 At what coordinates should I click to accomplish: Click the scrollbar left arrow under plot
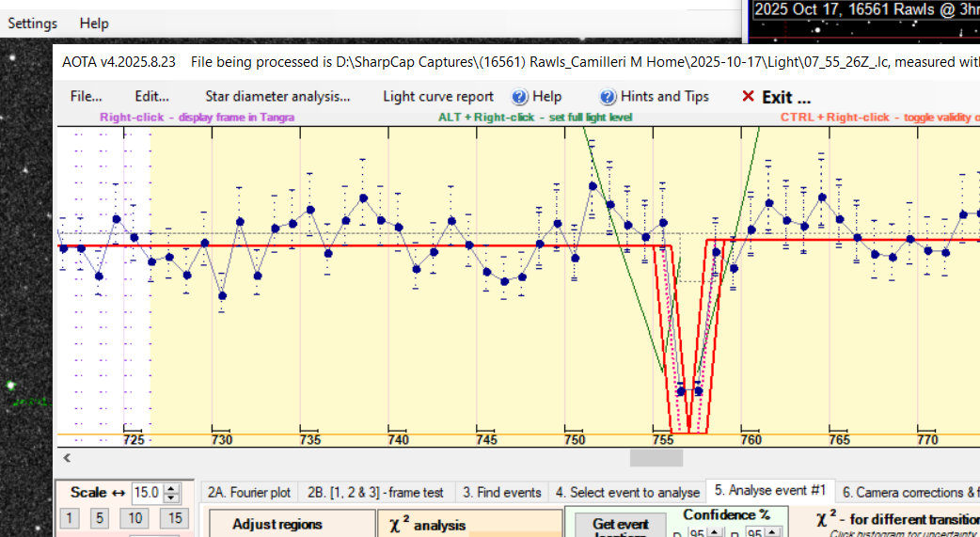pyautogui.click(x=67, y=458)
